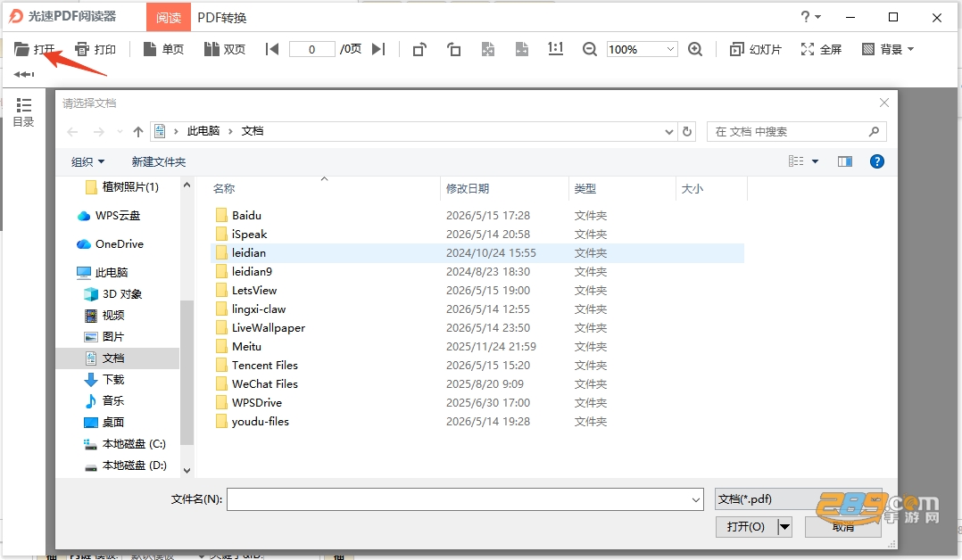962x560 pixels.
Task: Click the page number input field
Action: pos(311,49)
